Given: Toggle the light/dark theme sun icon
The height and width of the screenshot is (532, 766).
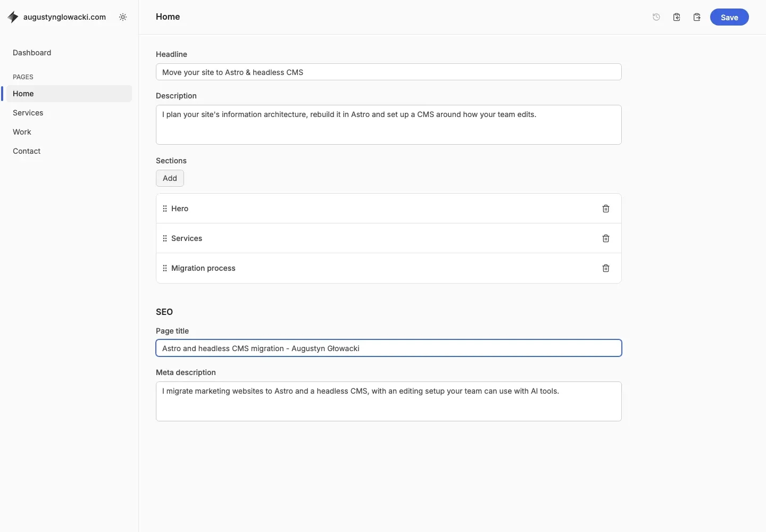Looking at the screenshot, I should pyautogui.click(x=123, y=17).
